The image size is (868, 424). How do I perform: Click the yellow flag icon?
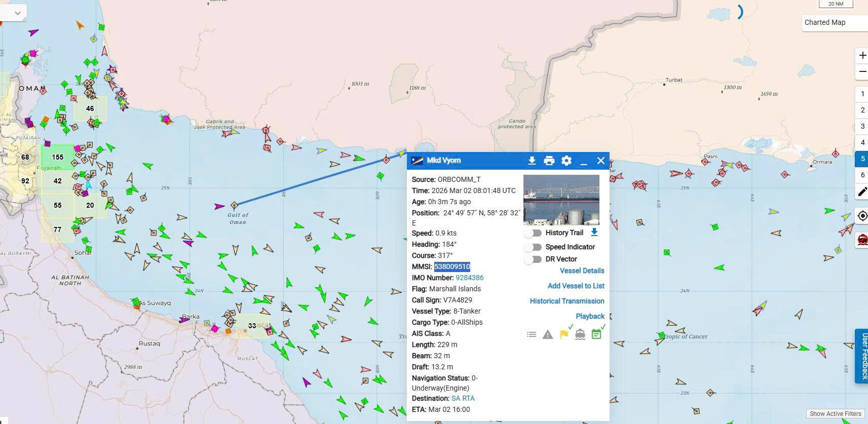(563, 334)
